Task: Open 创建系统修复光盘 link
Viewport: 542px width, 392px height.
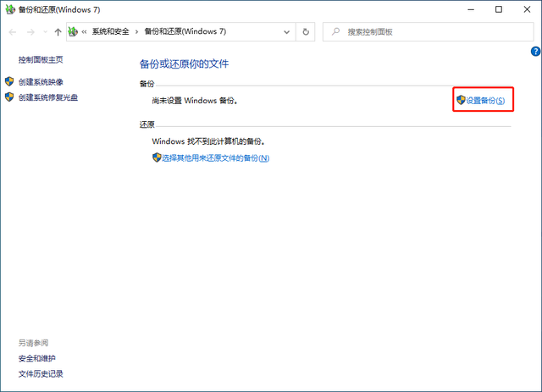Action: pos(48,97)
